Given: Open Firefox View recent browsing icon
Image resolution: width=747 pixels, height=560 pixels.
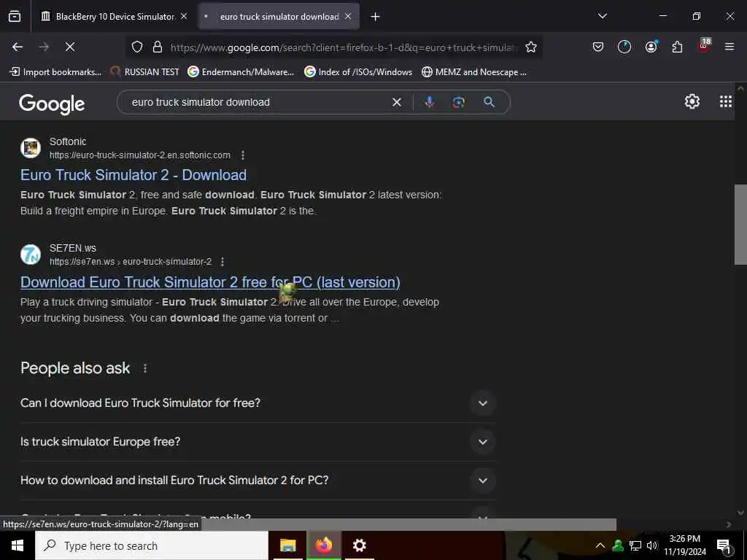Looking at the screenshot, I should pos(15,17).
